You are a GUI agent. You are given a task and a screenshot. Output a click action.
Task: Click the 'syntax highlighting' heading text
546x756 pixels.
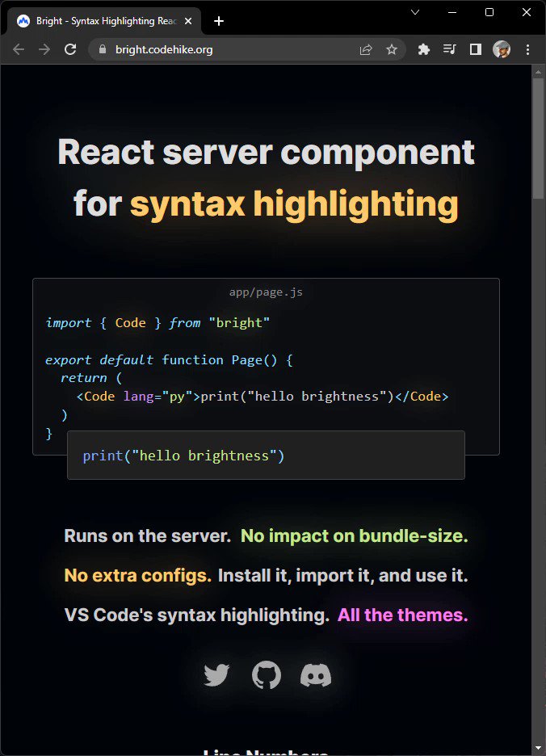click(x=294, y=204)
